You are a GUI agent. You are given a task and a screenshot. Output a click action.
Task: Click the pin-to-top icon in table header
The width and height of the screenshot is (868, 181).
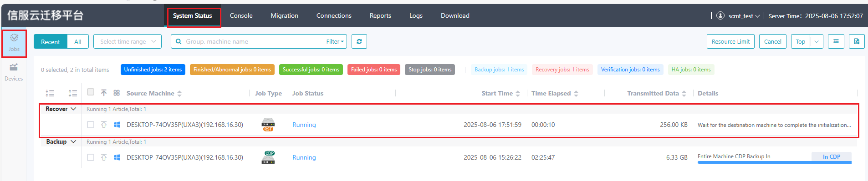click(104, 93)
